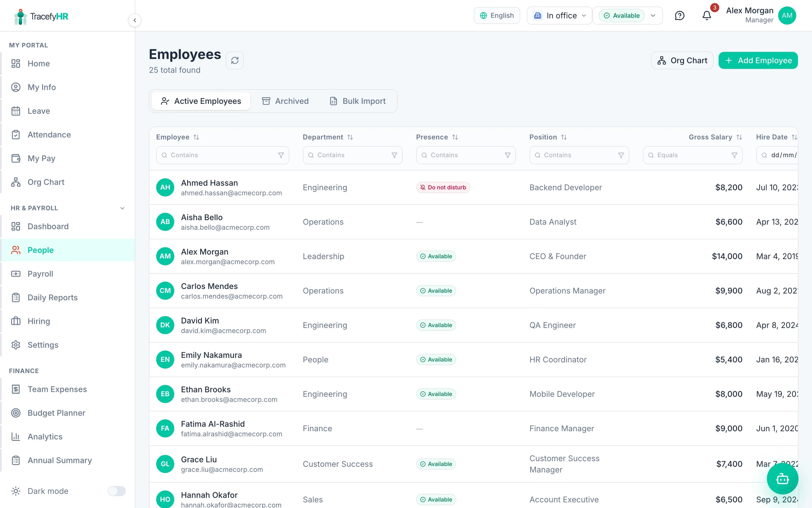Click the refresh icon next to Employees

coord(235,60)
